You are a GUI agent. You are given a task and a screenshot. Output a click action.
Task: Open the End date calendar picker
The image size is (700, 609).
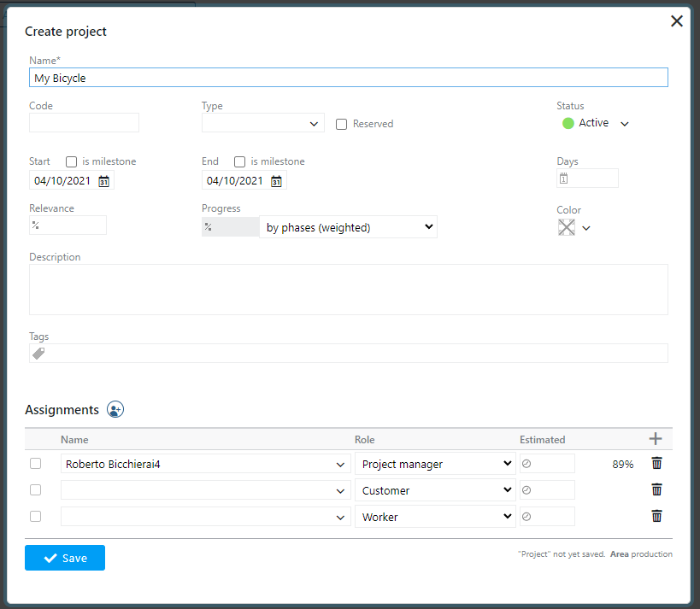point(276,181)
